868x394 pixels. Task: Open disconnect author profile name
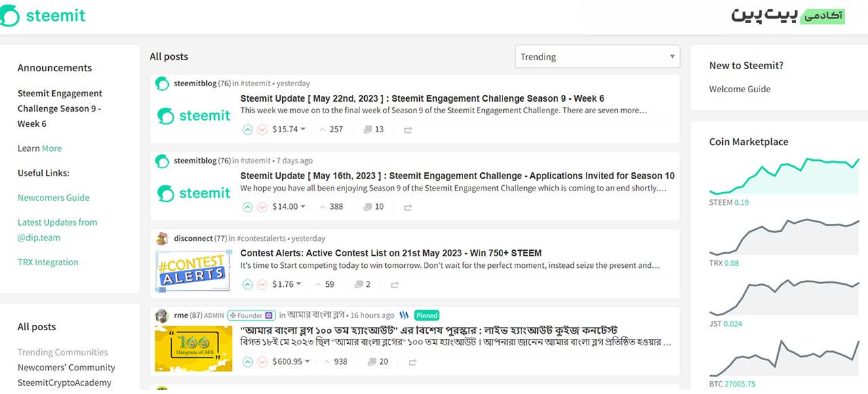point(193,239)
